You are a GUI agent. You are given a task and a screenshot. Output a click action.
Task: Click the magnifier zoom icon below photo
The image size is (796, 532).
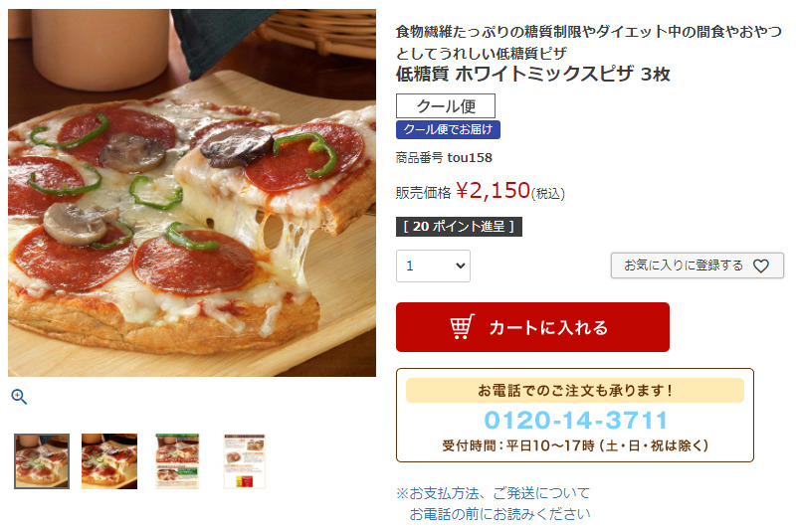pos(19,397)
